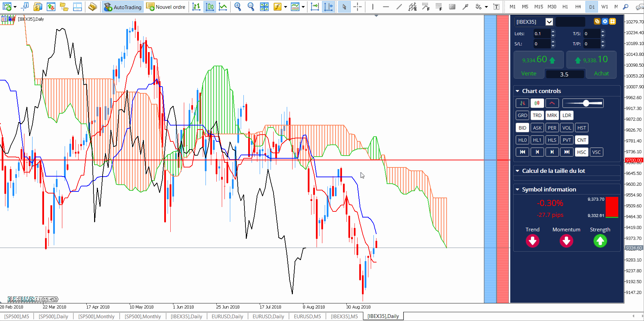Toggle AutoTrading on or off
The image size is (644, 321).
pos(122,7)
